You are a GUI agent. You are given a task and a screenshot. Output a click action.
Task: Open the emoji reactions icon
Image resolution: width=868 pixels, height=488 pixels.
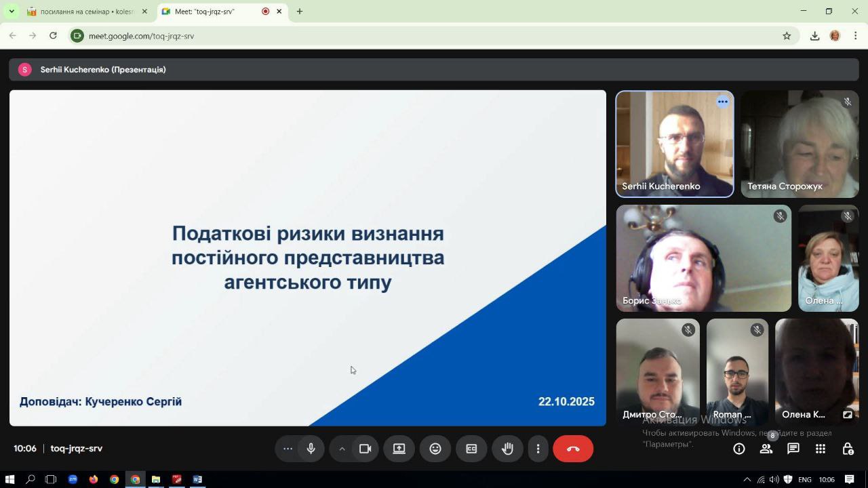(x=435, y=449)
